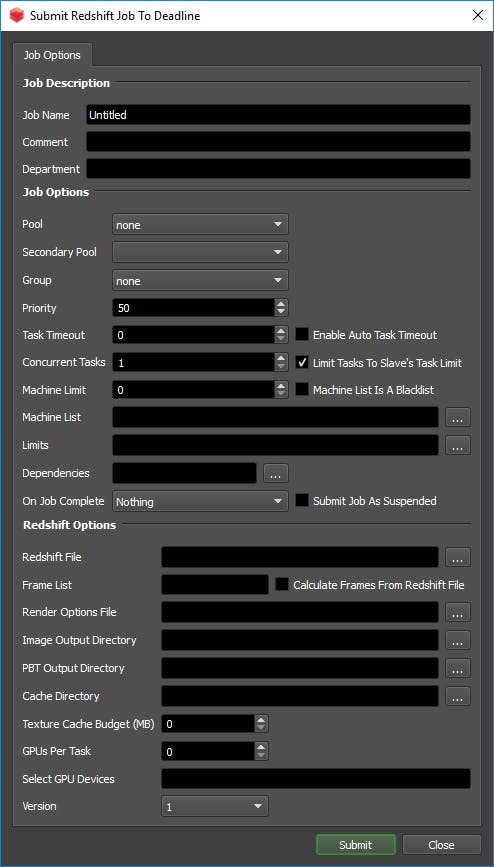The image size is (494, 867).
Task: Browse for the Cache Directory
Action: [x=457, y=696]
